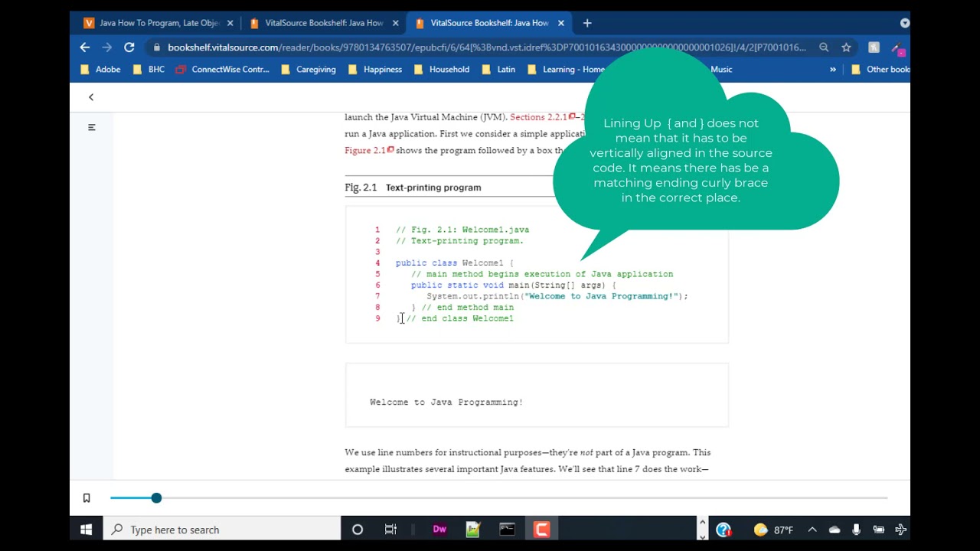The image size is (980, 551).
Task: Follow the Figure 2.1 link
Action: tap(369, 151)
